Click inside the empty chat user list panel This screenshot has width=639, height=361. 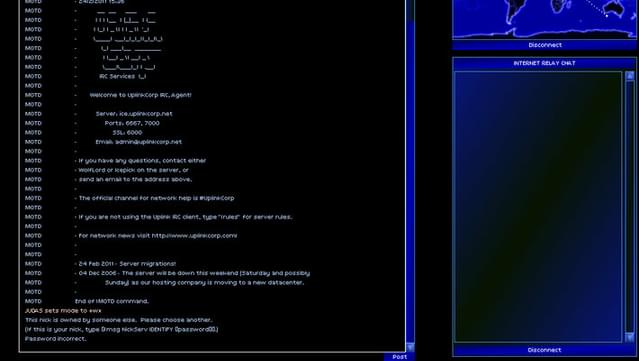click(538, 207)
